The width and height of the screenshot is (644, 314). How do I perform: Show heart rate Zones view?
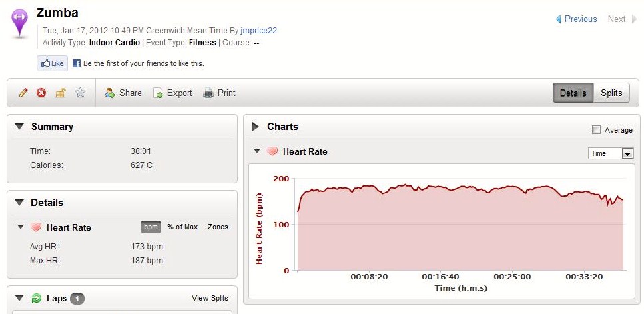218,227
